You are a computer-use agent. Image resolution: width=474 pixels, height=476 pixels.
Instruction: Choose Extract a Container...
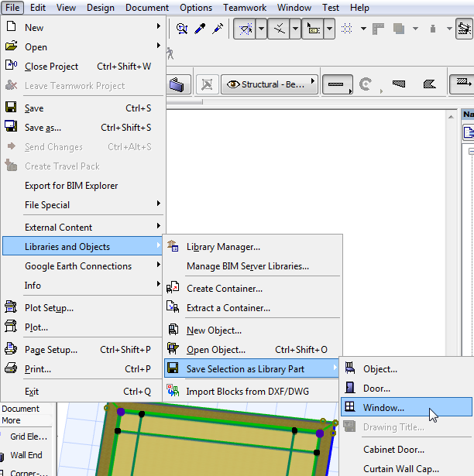pos(252,308)
